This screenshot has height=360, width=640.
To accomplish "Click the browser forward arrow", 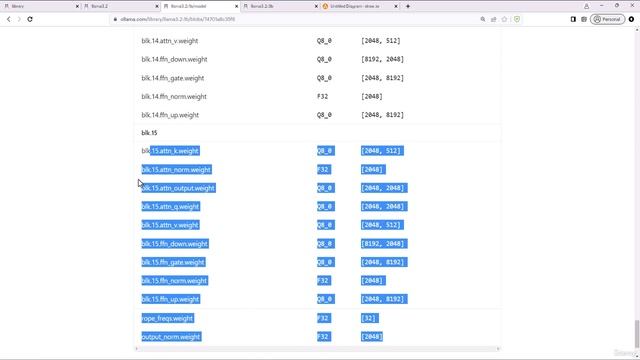I will (x=19, y=19).
